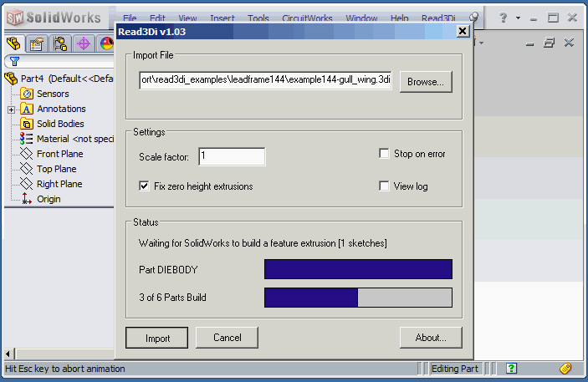Click the Part DIEBODY progress bar
The width and height of the screenshot is (588, 382).
coord(358,269)
